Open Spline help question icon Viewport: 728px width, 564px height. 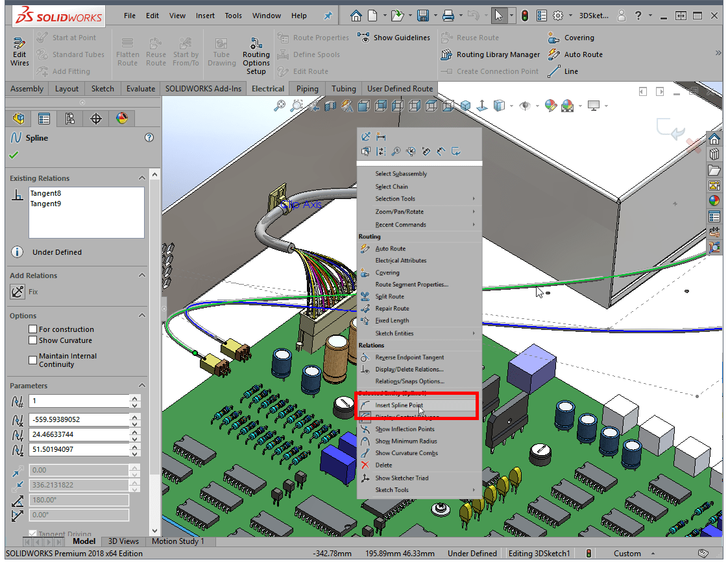coord(149,137)
